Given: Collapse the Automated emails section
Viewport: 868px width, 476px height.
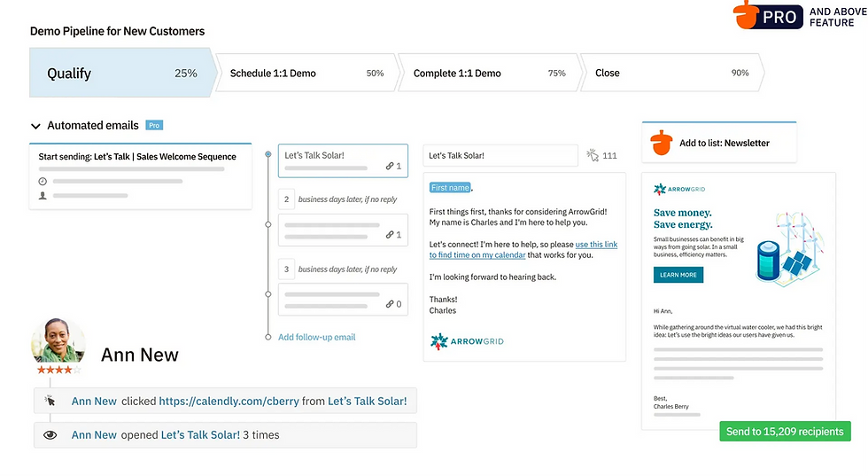Looking at the screenshot, I should pos(36,127).
